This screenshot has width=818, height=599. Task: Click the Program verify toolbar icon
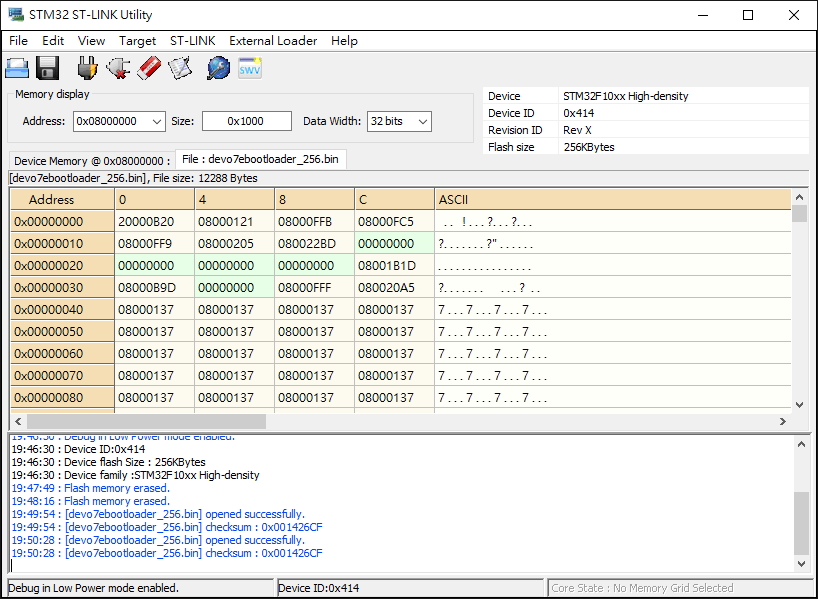coord(180,68)
